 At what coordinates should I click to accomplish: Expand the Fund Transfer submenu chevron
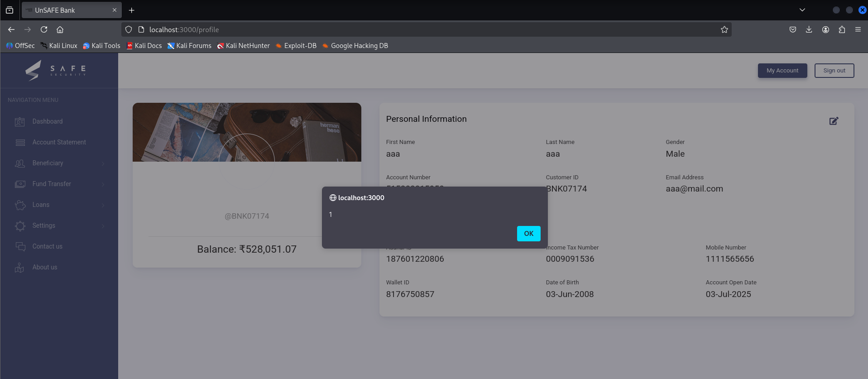point(103,184)
